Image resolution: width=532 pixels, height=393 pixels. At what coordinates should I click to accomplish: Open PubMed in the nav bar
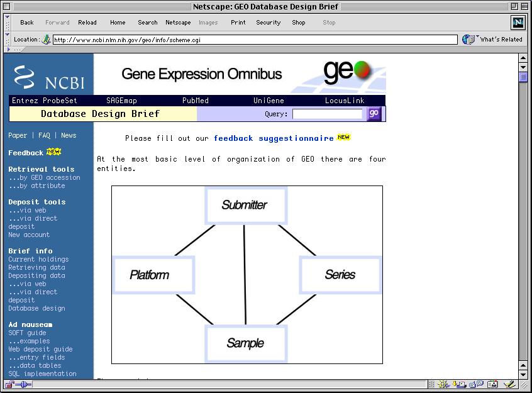click(196, 101)
